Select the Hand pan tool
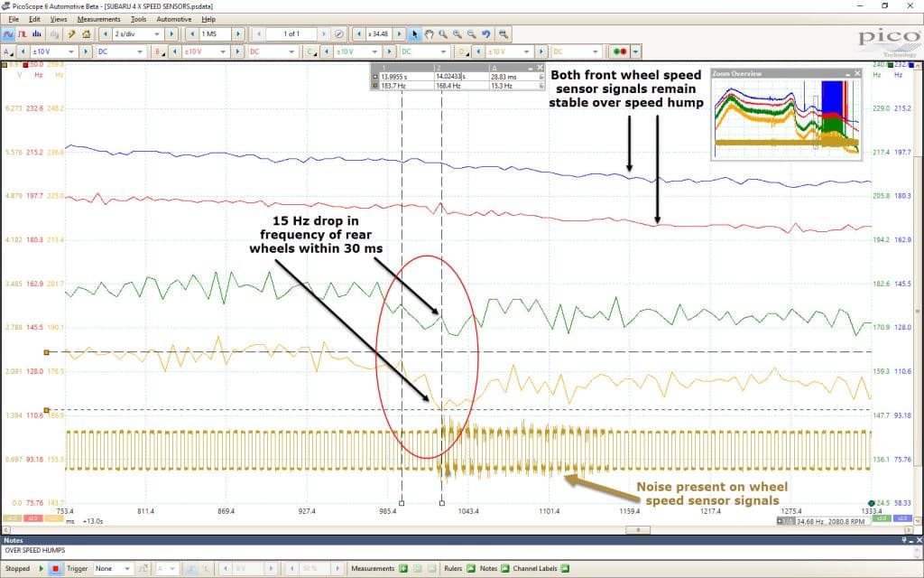Image resolution: width=924 pixels, height=578 pixels. coord(429,34)
